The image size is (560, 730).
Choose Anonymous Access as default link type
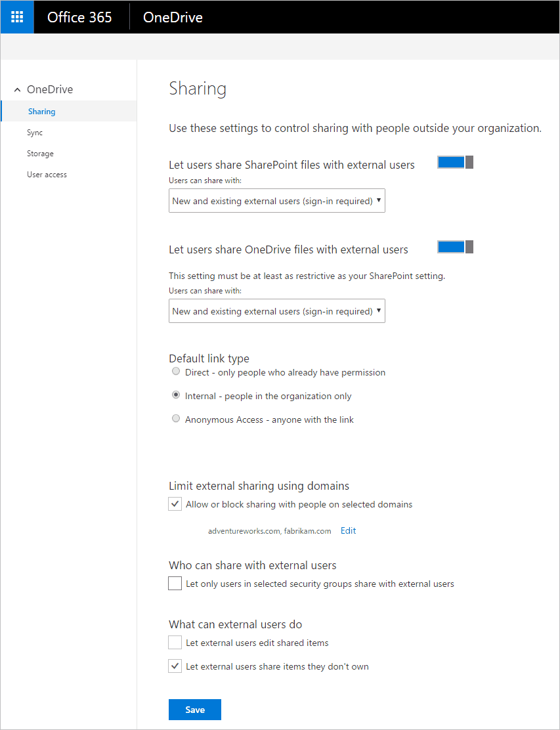[x=175, y=418]
